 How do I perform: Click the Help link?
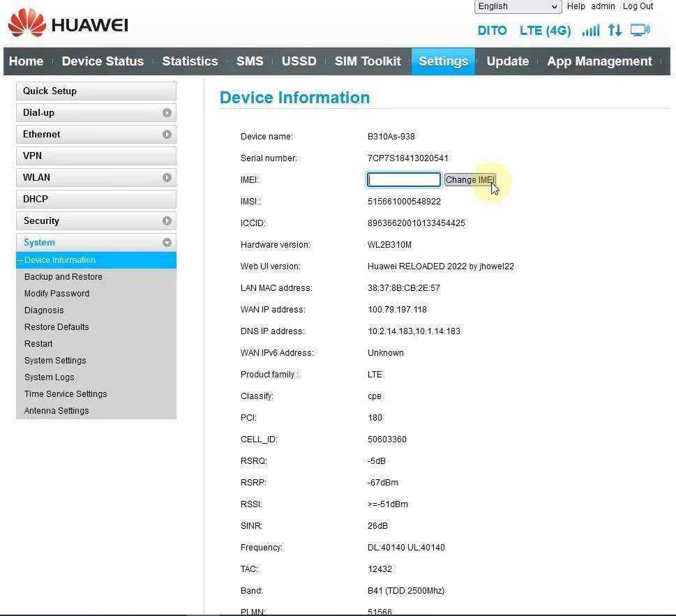coord(576,6)
